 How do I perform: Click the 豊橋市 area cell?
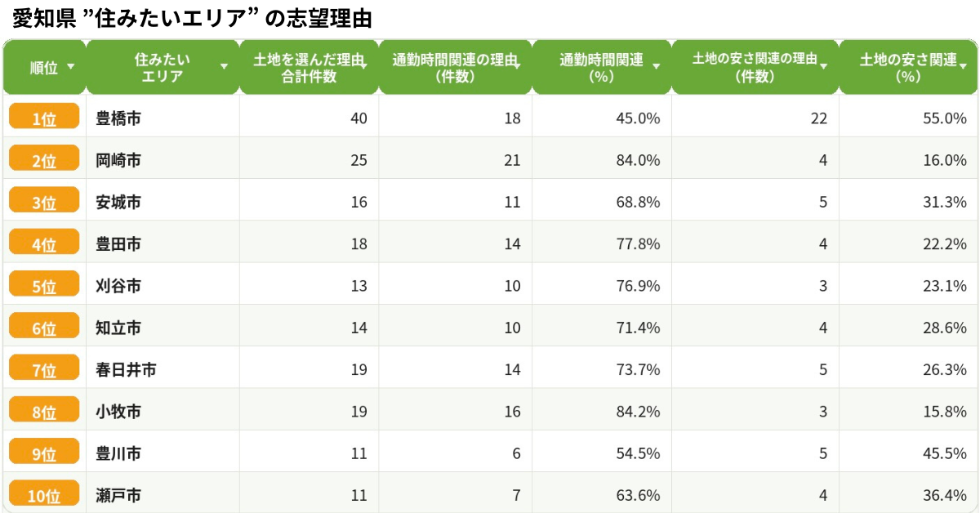[118, 118]
